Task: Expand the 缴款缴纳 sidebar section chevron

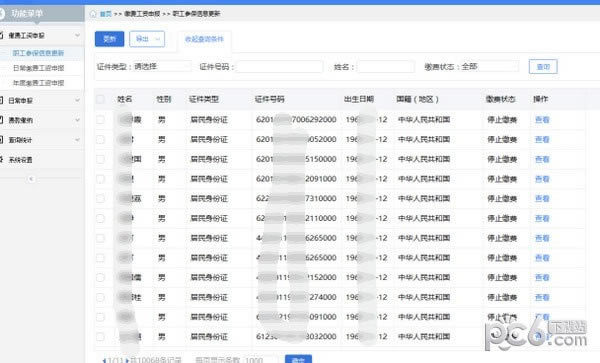Action: tap(77, 120)
